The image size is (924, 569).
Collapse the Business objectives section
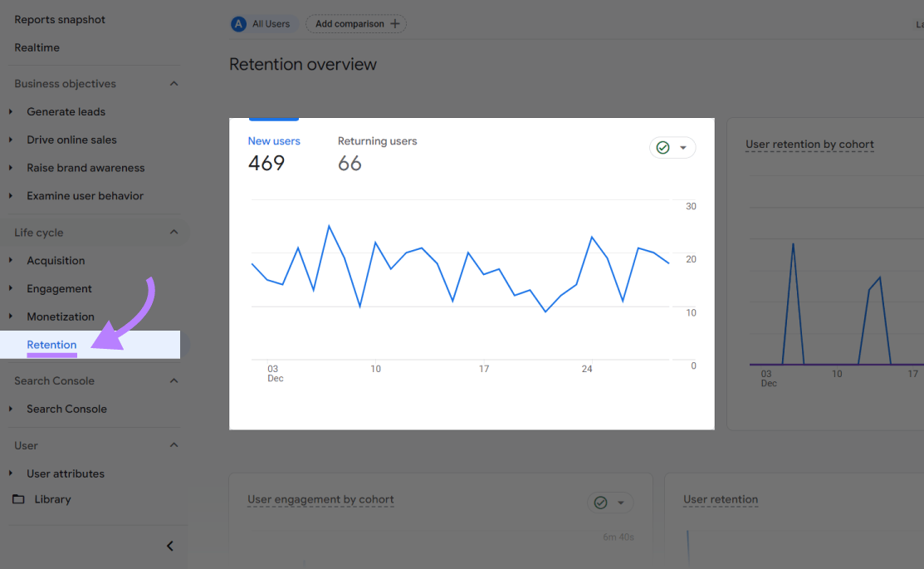(x=174, y=84)
